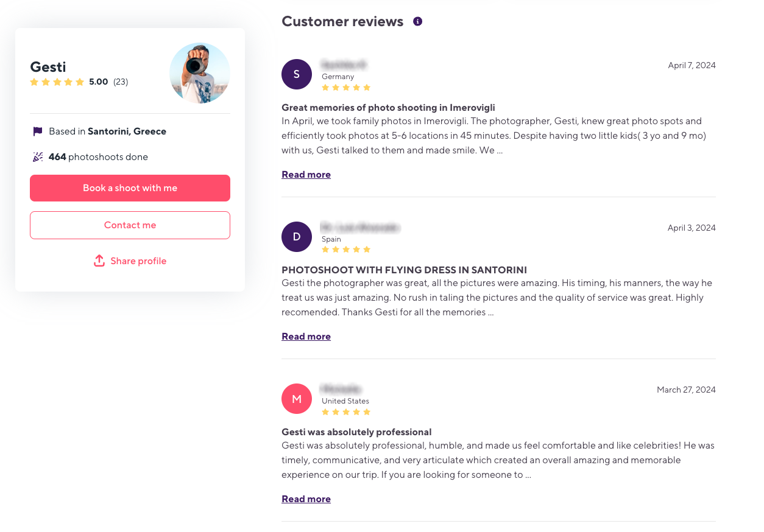Click the photoshoots celebration icon near 464

[37, 156]
